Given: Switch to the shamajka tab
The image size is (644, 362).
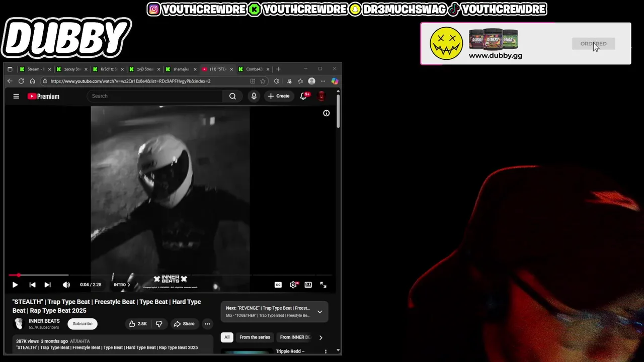Looking at the screenshot, I should pyautogui.click(x=180, y=69).
